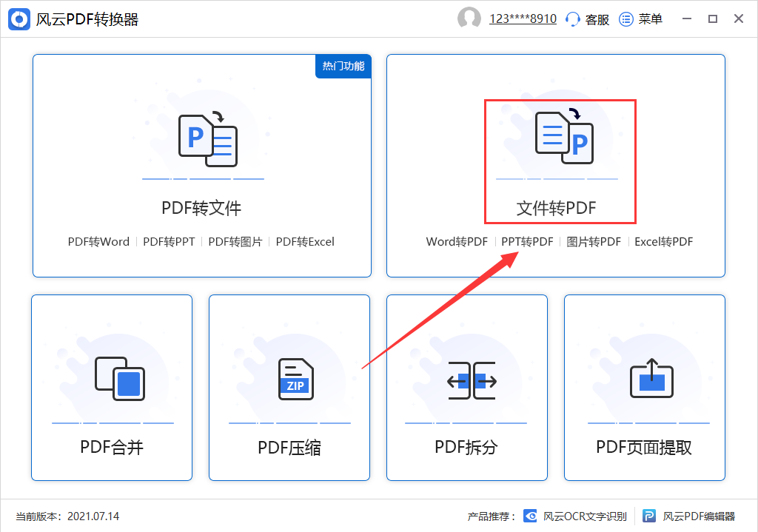
Task: Choose Excel转PDF conversion
Action: pos(664,242)
